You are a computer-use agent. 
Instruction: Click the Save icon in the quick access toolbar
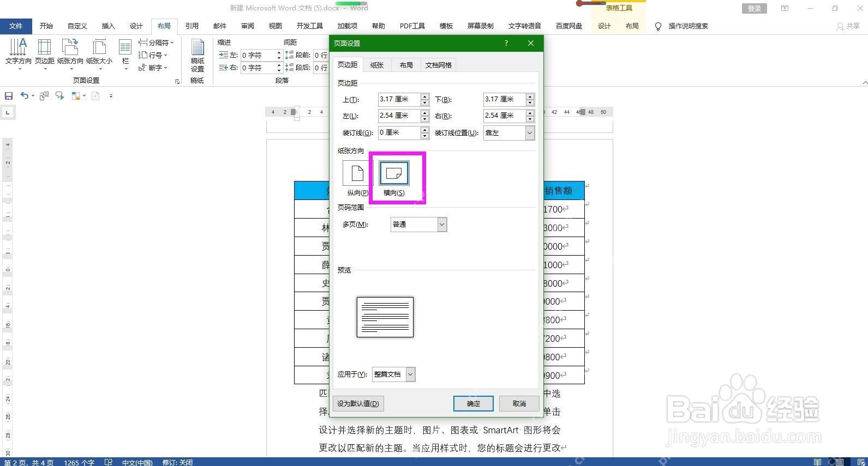click(x=9, y=96)
